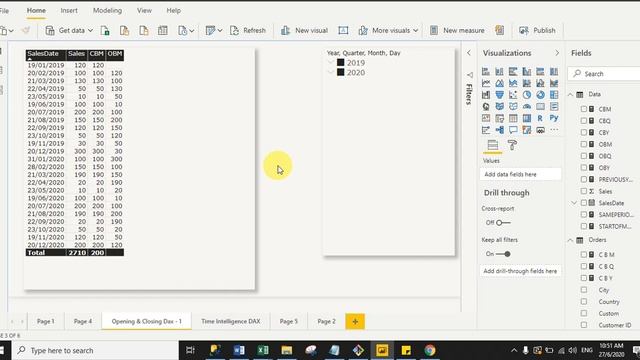Select the Gauge visual
Image resolution: width=640 pixels, height=360 pixels.
(x=527, y=107)
